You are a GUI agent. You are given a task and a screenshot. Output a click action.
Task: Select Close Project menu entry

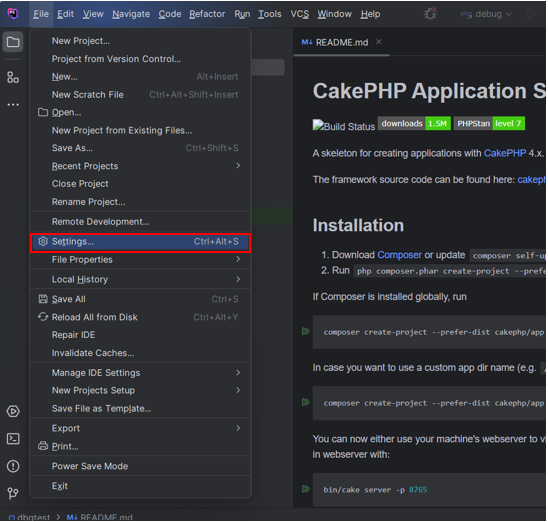click(140, 184)
